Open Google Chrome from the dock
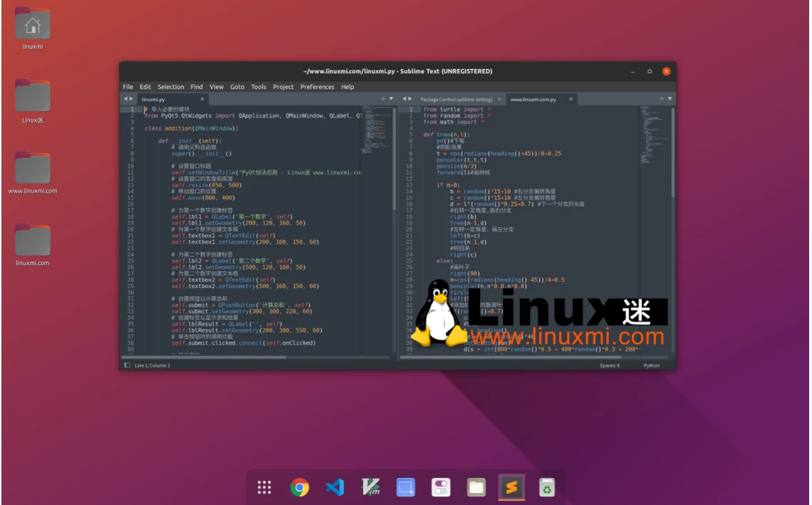This screenshot has width=812, height=505. tap(300, 488)
